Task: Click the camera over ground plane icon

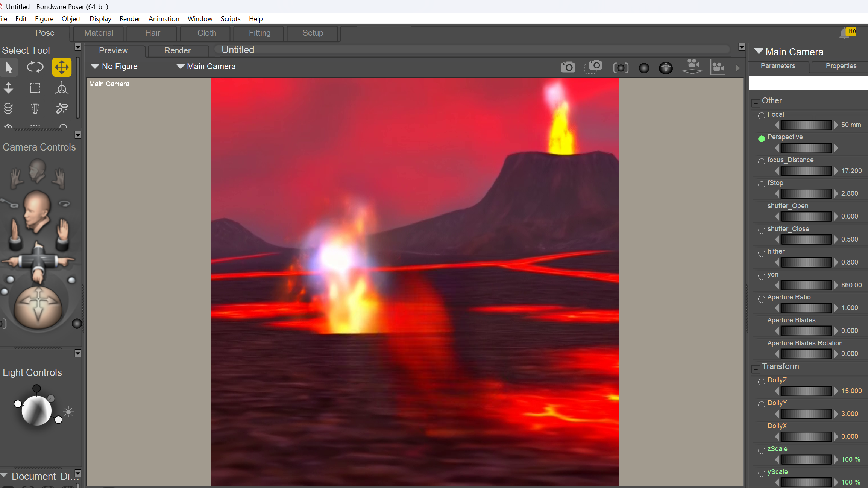Action: pyautogui.click(x=692, y=66)
